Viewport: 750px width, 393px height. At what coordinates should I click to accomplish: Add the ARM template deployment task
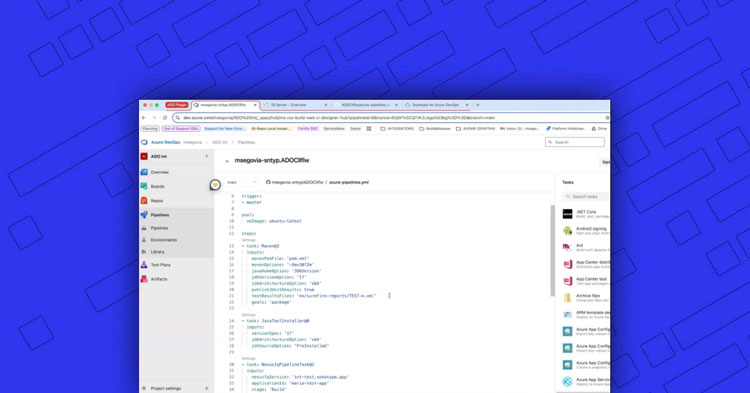coord(585,314)
